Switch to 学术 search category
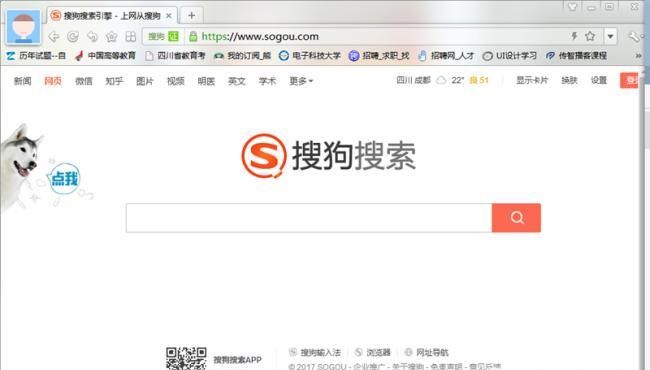The height and width of the screenshot is (370, 650). [x=267, y=81]
